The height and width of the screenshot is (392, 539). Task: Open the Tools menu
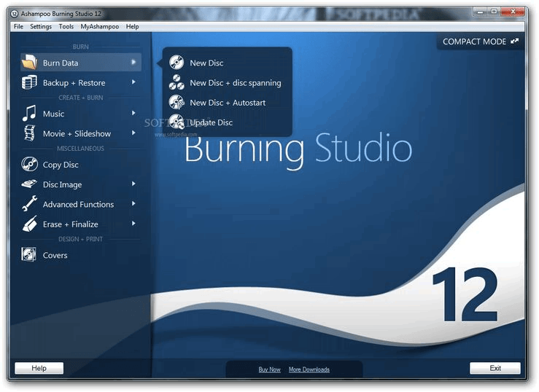coord(66,26)
